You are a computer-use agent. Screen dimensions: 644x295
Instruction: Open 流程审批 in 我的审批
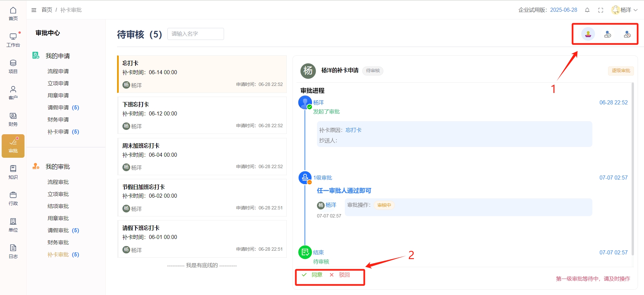58,182
